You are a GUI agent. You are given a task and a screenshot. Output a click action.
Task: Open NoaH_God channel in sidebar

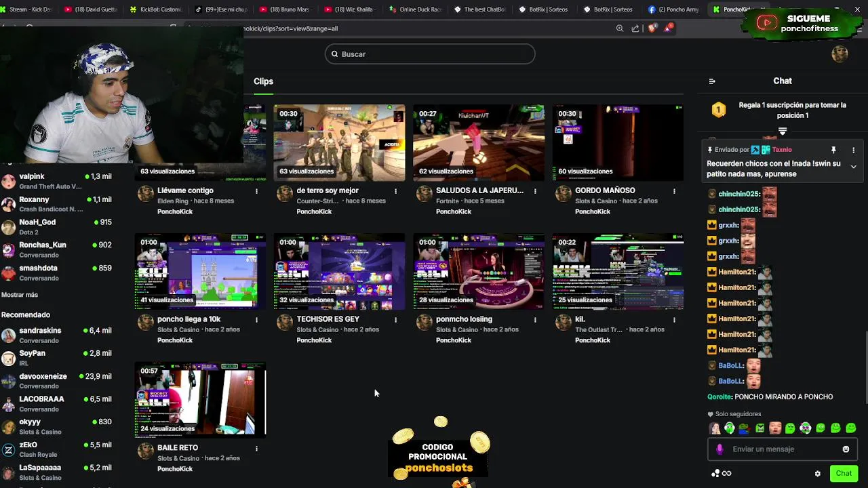click(56, 227)
